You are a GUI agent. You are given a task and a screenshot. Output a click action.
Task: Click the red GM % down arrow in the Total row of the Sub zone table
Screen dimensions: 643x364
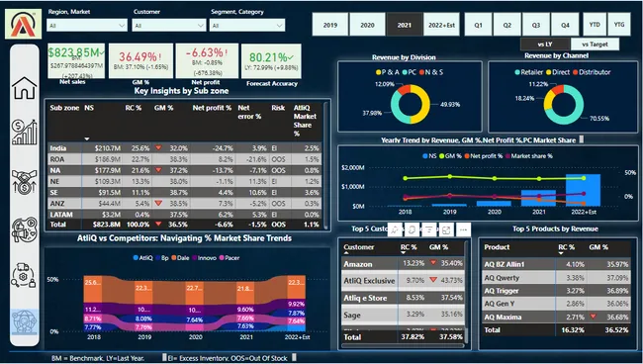pyautogui.click(x=158, y=224)
